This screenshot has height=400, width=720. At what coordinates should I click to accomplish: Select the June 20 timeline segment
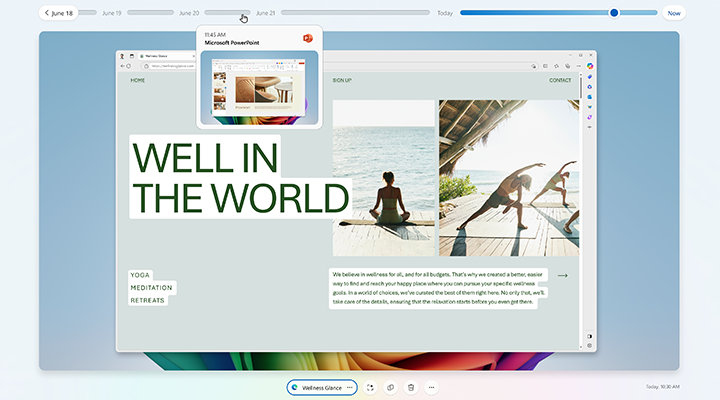click(227, 13)
